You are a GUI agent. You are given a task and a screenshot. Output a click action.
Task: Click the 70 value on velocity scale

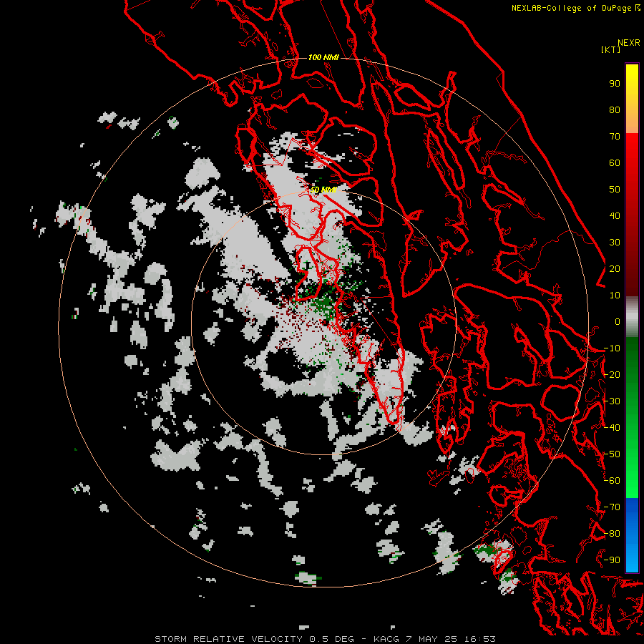tap(615, 137)
